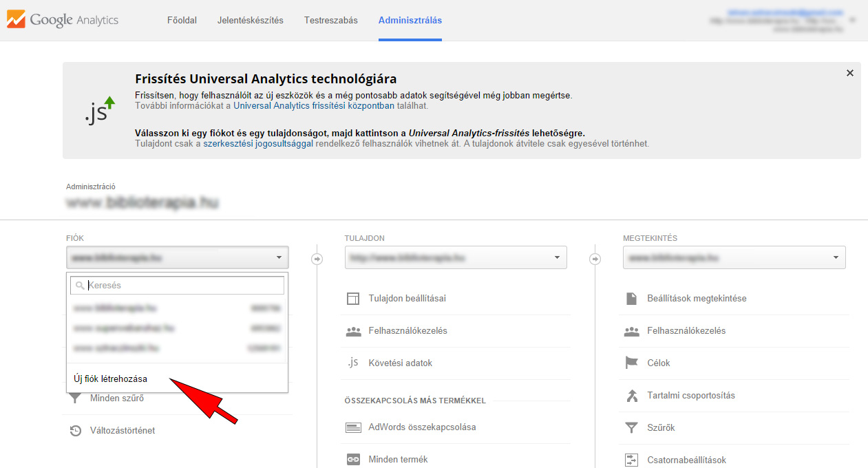
Task: Click the layout icon beside Tulajdon beállításai
Action: (x=353, y=299)
